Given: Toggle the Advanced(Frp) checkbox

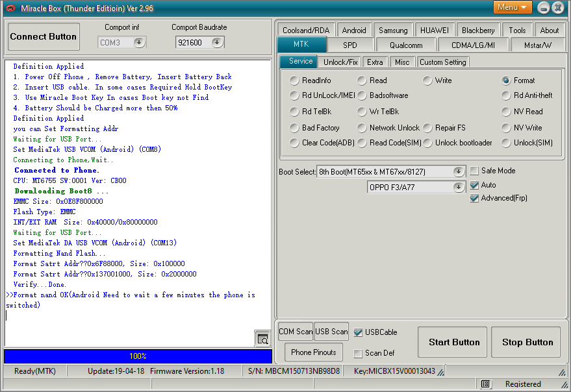Looking at the screenshot, I should click(474, 198).
